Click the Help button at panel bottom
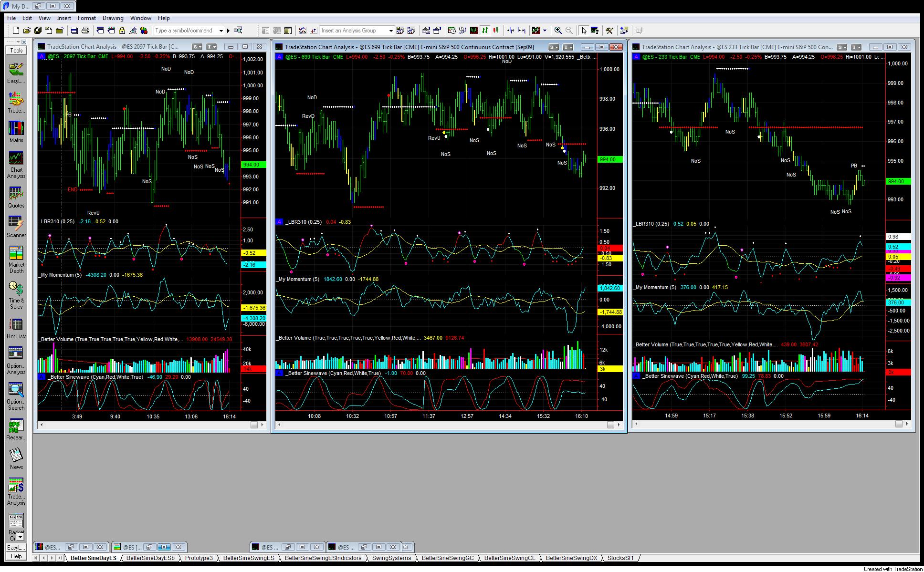 point(16,556)
